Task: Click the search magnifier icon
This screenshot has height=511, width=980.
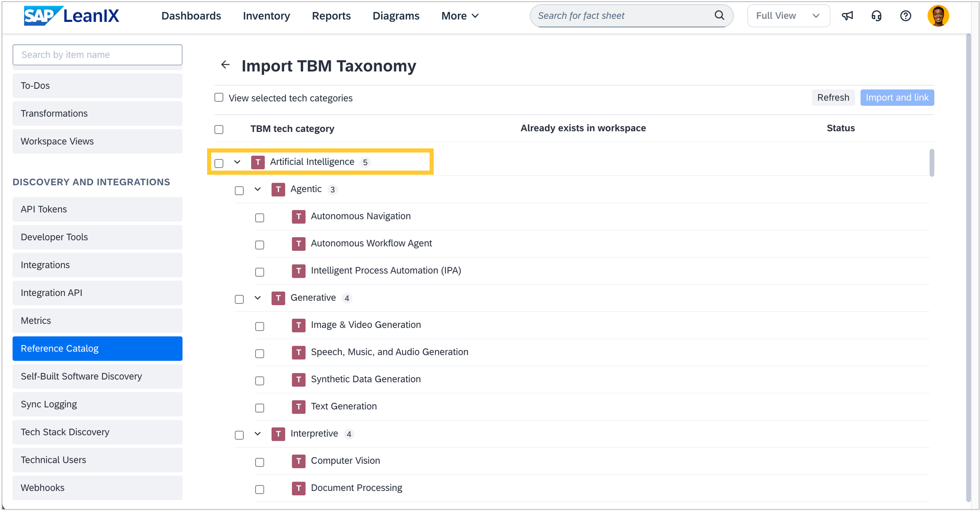Action: point(719,15)
